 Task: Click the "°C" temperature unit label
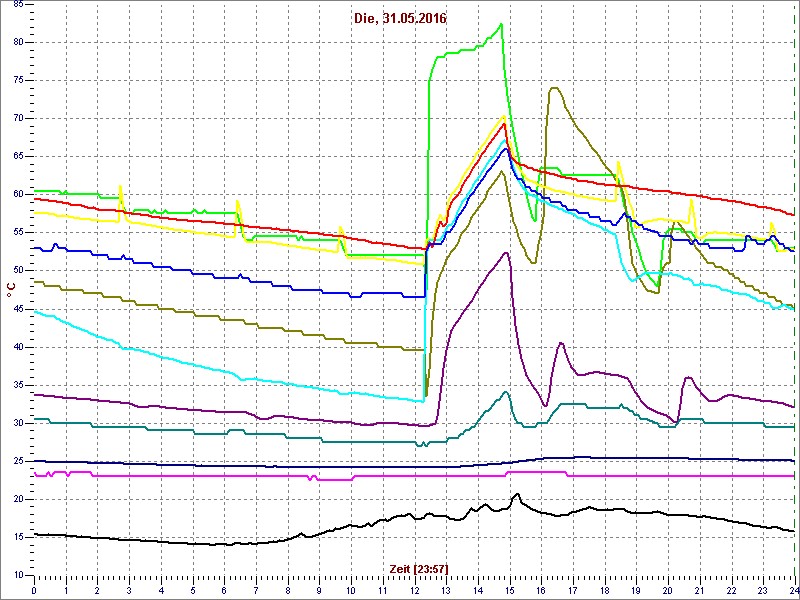pos(10,291)
